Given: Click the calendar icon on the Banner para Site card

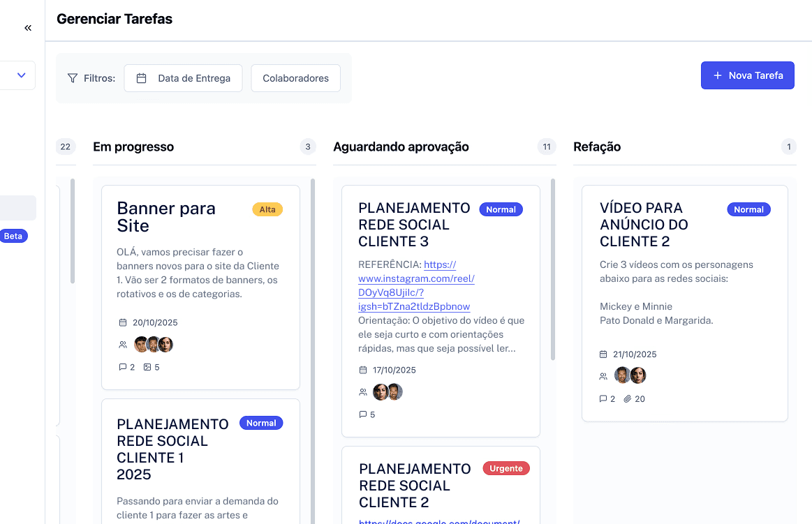Looking at the screenshot, I should click(x=122, y=322).
